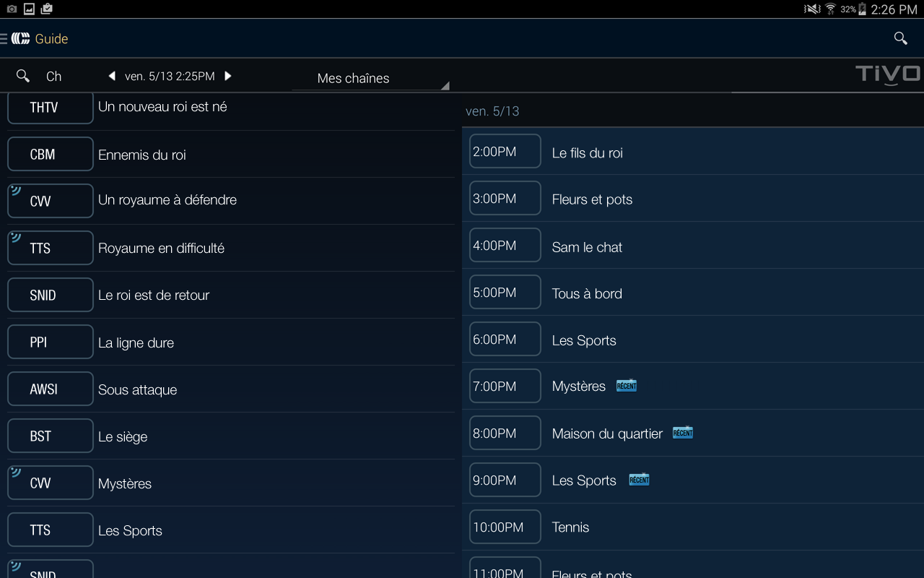Click the RÉCENT badge beside Maison du quartier
The image size is (924, 578).
(682, 432)
